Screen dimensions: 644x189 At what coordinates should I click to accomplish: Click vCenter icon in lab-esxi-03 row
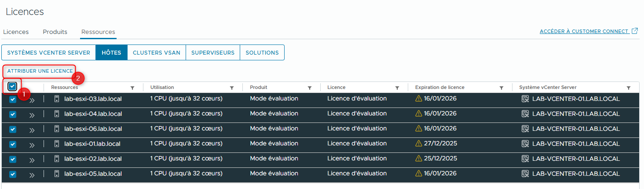[x=525, y=99]
